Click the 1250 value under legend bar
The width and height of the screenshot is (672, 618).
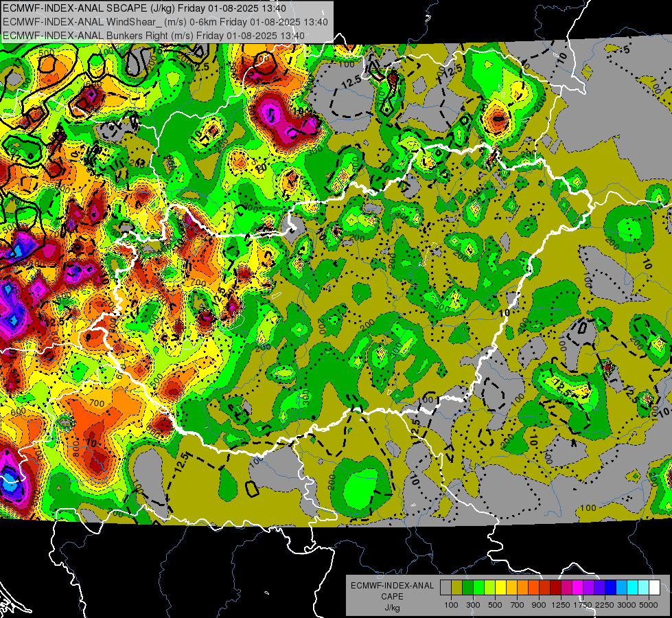tap(561, 605)
